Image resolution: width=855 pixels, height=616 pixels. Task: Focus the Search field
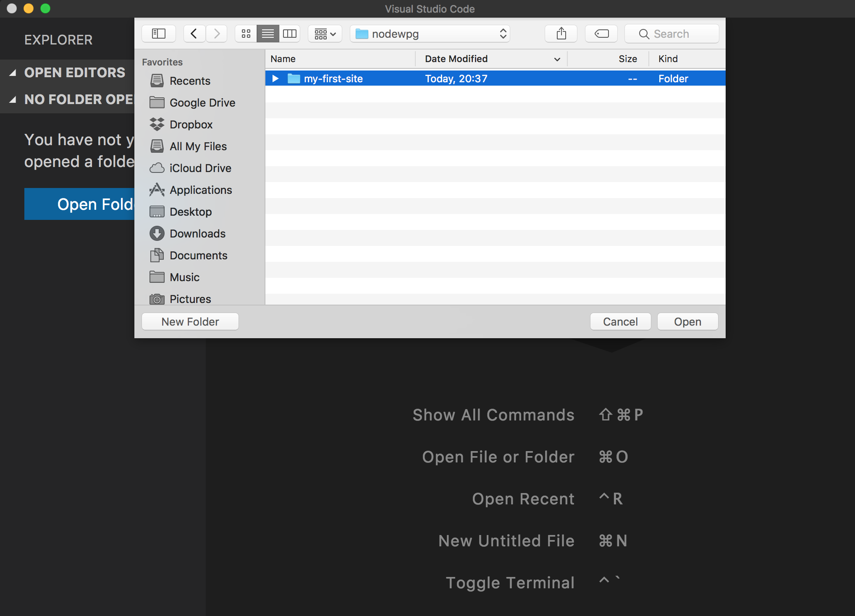672,34
